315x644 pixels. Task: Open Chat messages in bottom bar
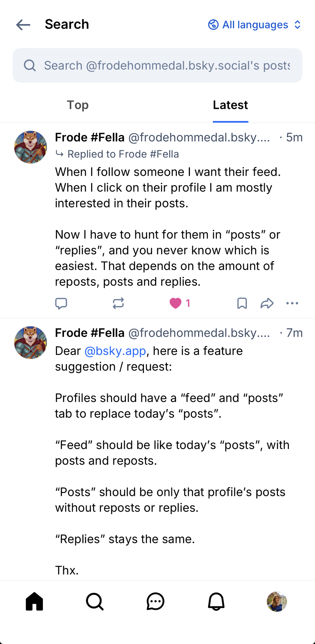coord(156,601)
